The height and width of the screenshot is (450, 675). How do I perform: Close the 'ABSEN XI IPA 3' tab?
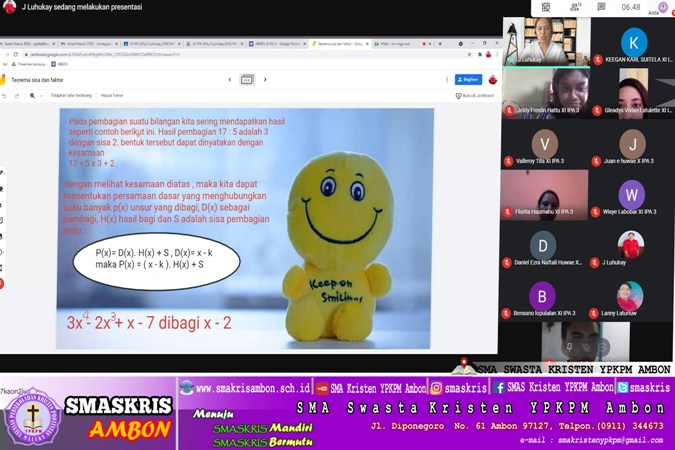304,44
